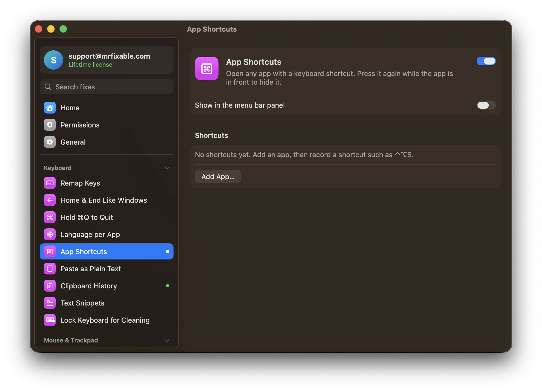The height and width of the screenshot is (392, 542).
Task: Open the Home sidebar item
Action: click(x=107, y=108)
